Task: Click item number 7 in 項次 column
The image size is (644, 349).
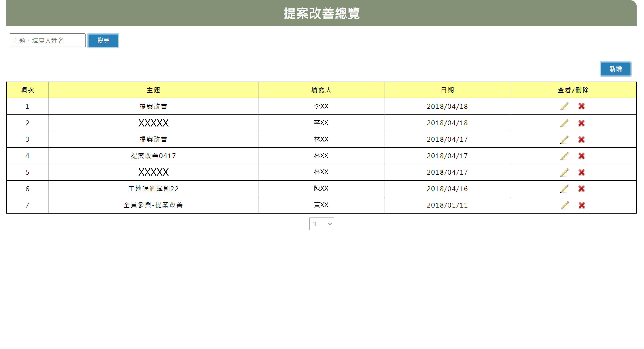Action: [x=27, y=205]
